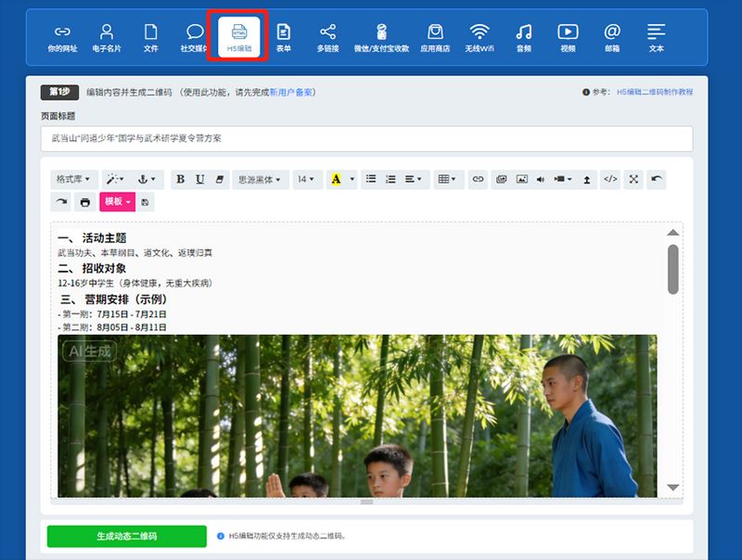Open the 思源黑体 font family dropdown
The height and width of the screenshot is (560, 742).
(x=261, y=179)
